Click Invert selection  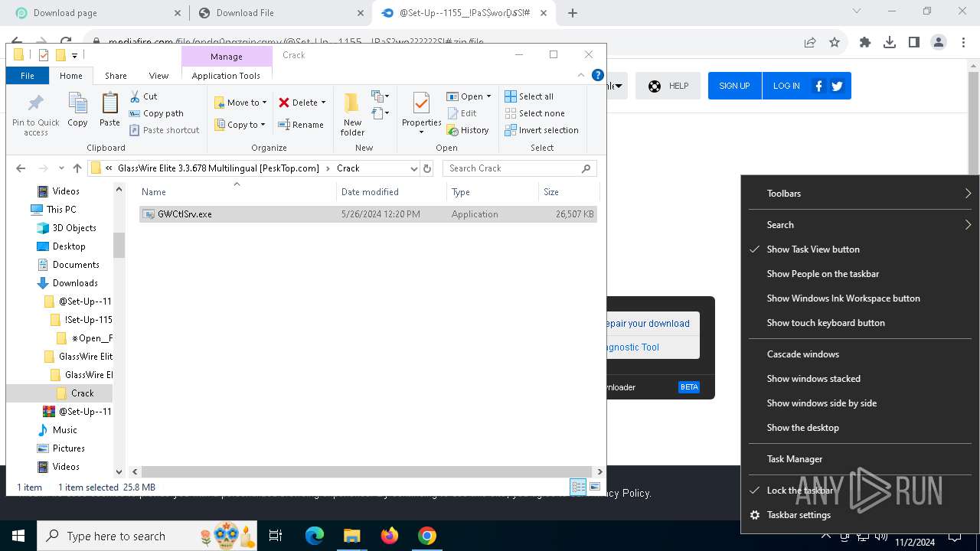pyautogui.click(x=541, y=130)
